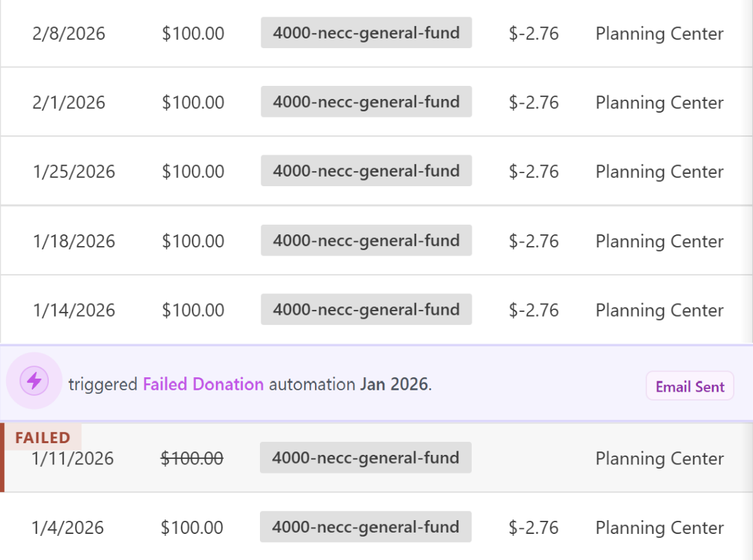Click Planning Center source on 1/18/2026 row
This screenshot has height=560, width=753.
click(x=659, y=240)
